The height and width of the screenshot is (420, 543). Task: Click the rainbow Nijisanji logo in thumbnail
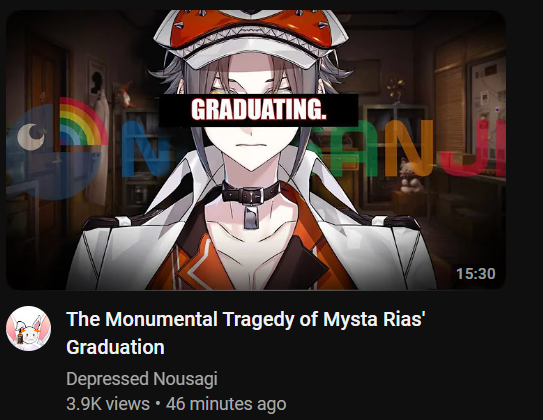click(83, 122)
